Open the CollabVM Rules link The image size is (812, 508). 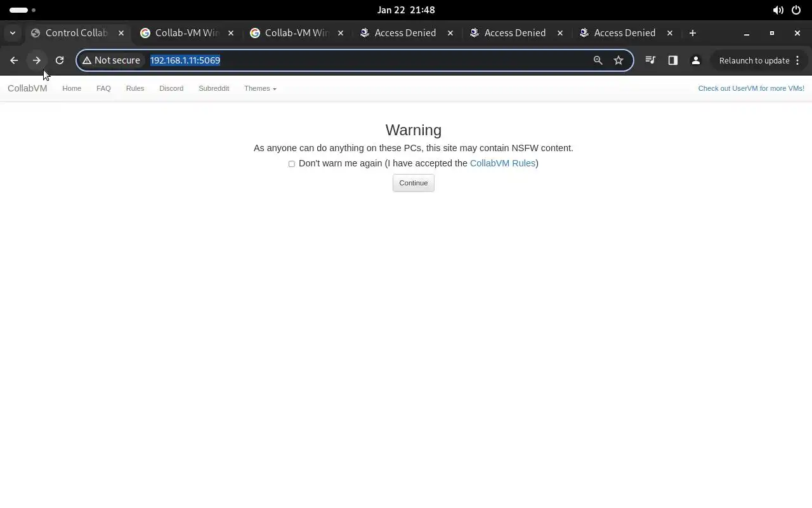point(502,163)
